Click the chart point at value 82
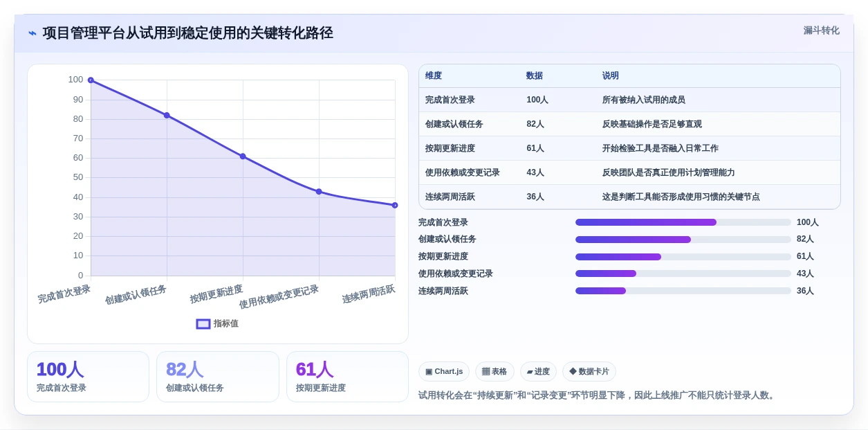 167,115
